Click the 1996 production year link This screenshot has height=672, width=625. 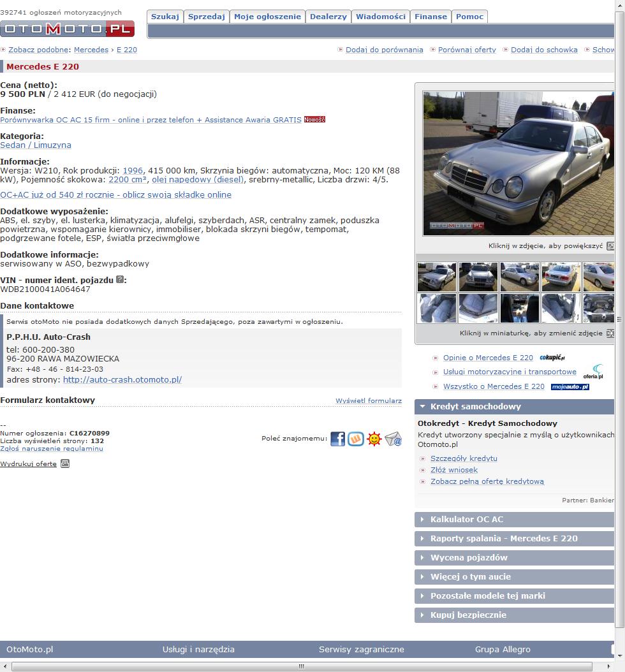click(133, 171)
